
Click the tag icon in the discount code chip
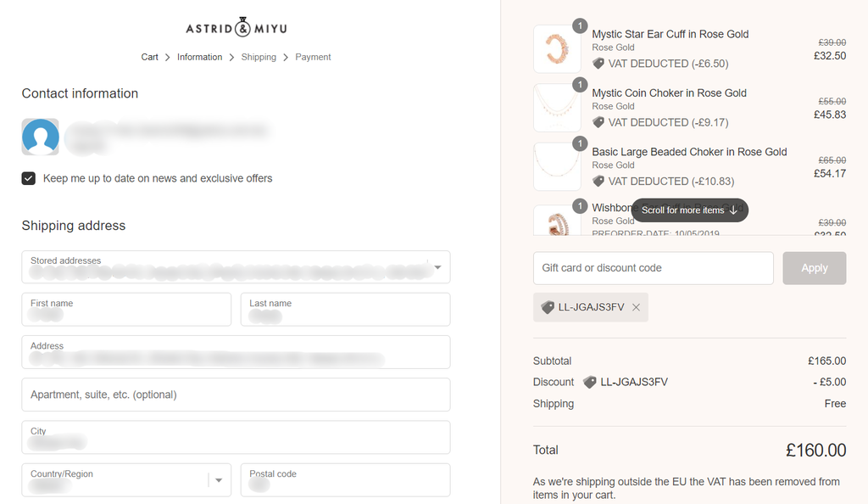click(548, 307)
